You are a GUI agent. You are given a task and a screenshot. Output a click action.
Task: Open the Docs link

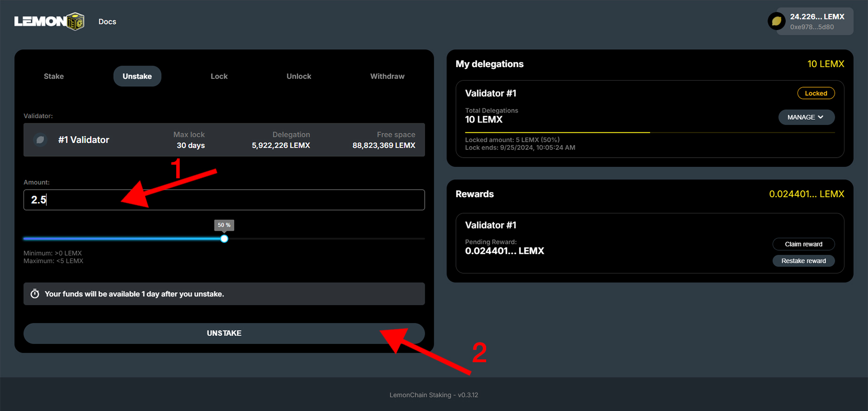107,22
